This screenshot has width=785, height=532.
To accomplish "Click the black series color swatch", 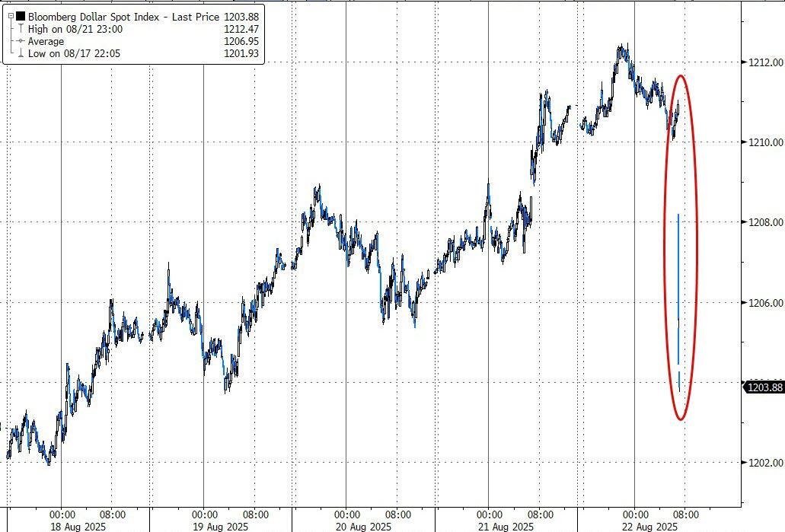I will [x=21, y=15].
